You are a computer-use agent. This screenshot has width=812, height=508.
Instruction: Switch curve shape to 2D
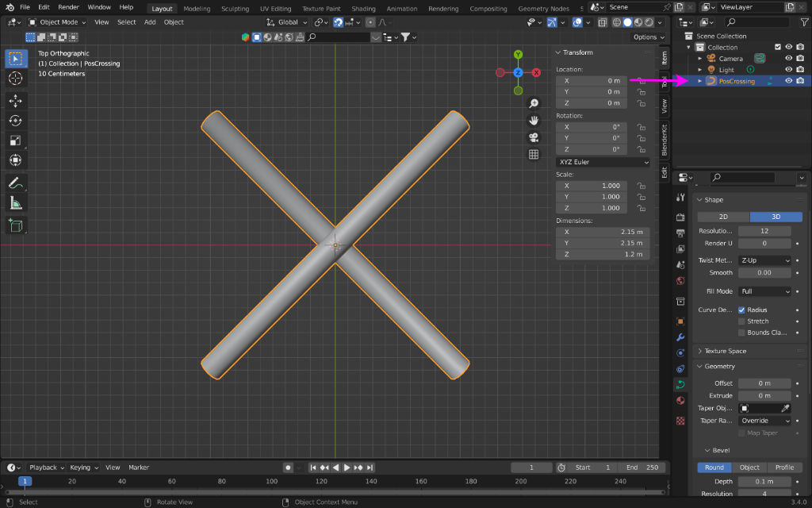(723, 217)
